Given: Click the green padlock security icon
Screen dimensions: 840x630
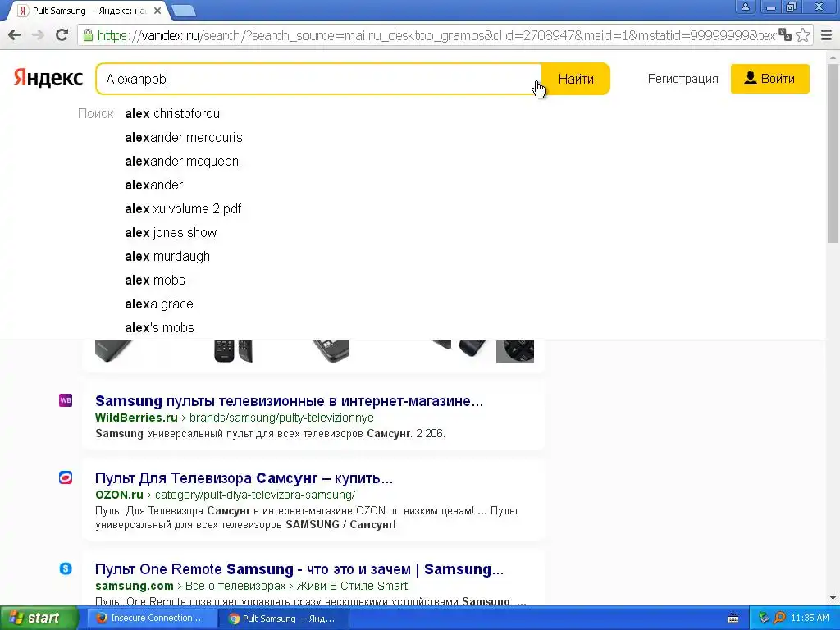Looking at the screenshot, I should [88, 35].
